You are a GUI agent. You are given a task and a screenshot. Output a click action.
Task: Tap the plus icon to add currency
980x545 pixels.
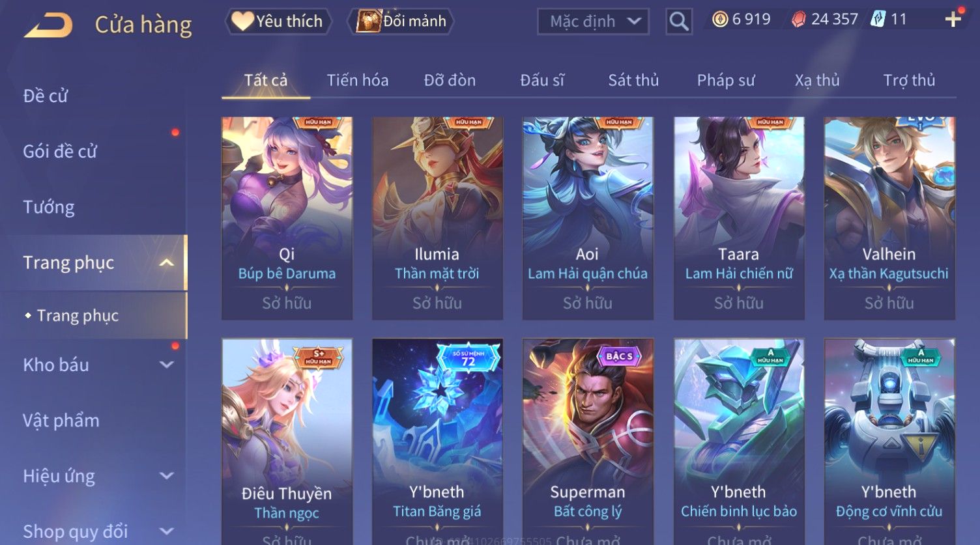(x=953, y=20)
